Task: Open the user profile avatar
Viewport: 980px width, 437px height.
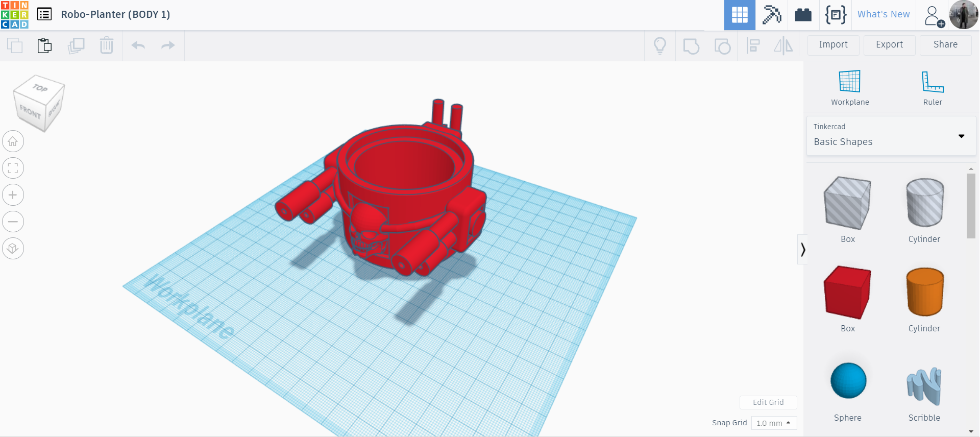Action: [964, 15]
